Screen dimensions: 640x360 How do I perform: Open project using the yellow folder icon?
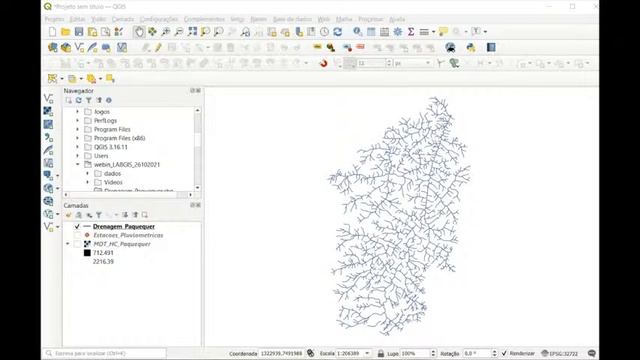point(65,32)
